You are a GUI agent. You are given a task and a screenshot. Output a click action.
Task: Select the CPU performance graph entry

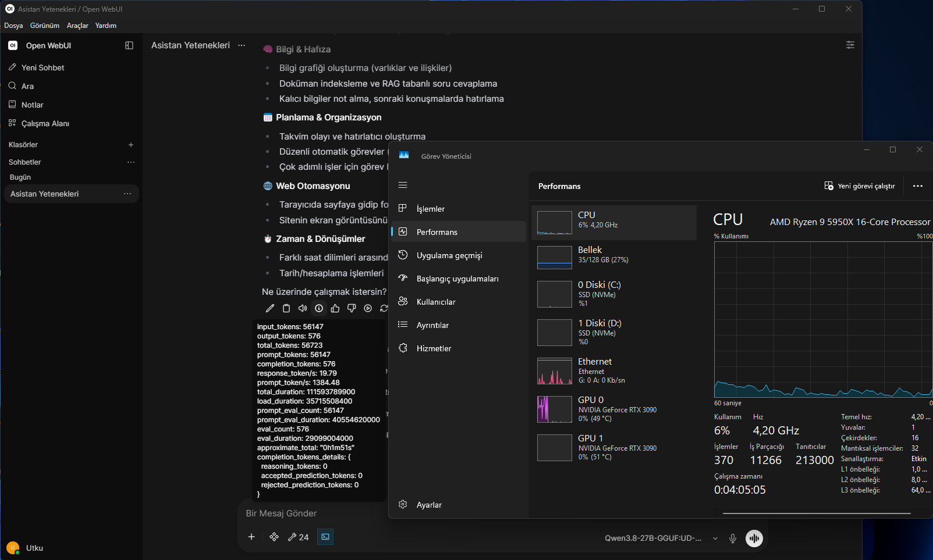tap(614, 222)
